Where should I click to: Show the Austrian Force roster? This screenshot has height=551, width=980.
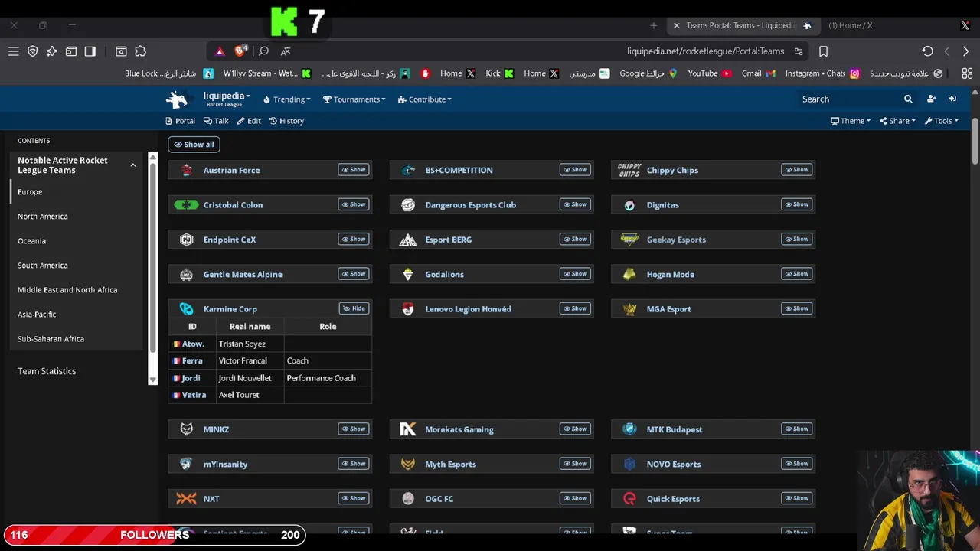coord(354,170)
